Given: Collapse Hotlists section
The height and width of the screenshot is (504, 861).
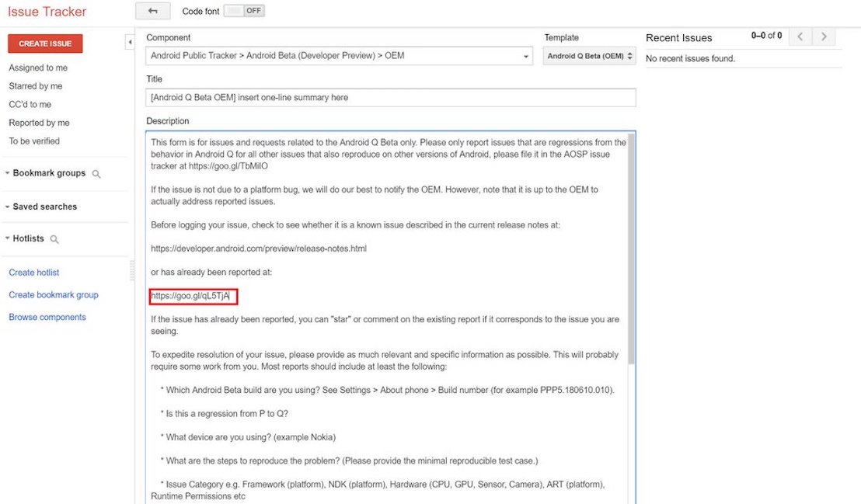Looking at the screenshot, I should [7, 238].
